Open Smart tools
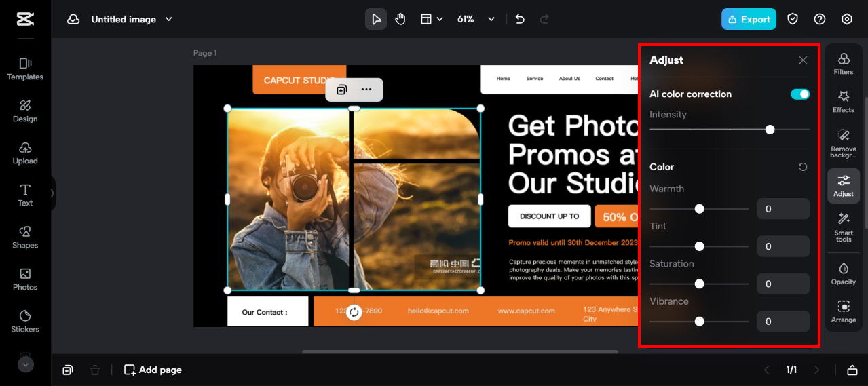This screenshot has height=386, width=868. pos(844,227)
